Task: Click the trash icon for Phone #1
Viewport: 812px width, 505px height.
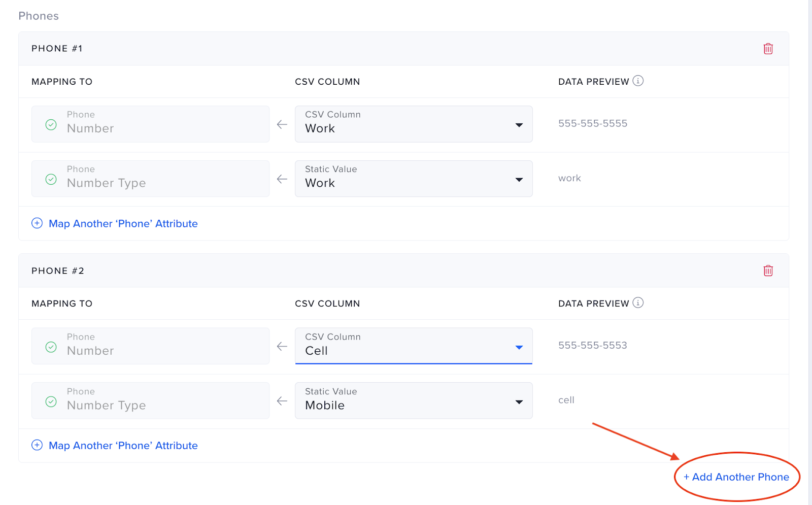Action: [768, 48]
